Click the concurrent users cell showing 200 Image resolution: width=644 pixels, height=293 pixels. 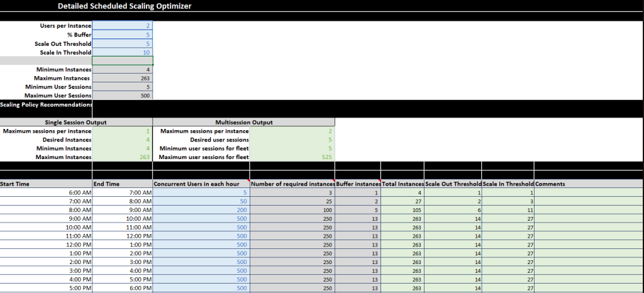tap(201, 209)
